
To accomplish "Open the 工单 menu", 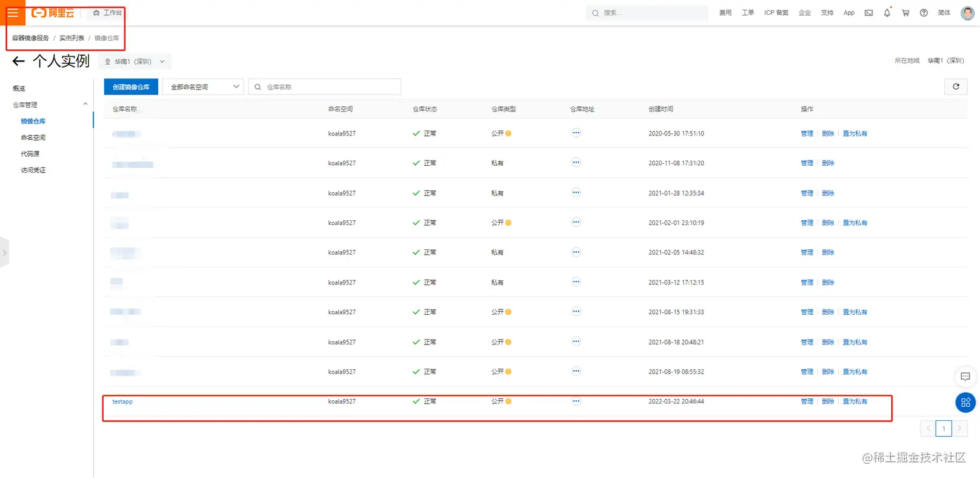I will coord(748,13).
